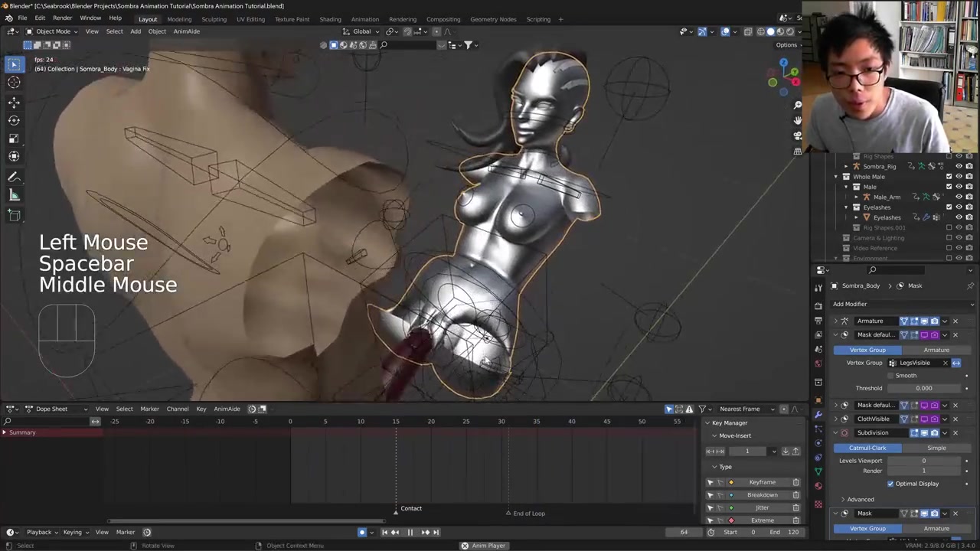
Task: Select the Move tool in the viewport toolbar
Action: [x=14, y=102]
